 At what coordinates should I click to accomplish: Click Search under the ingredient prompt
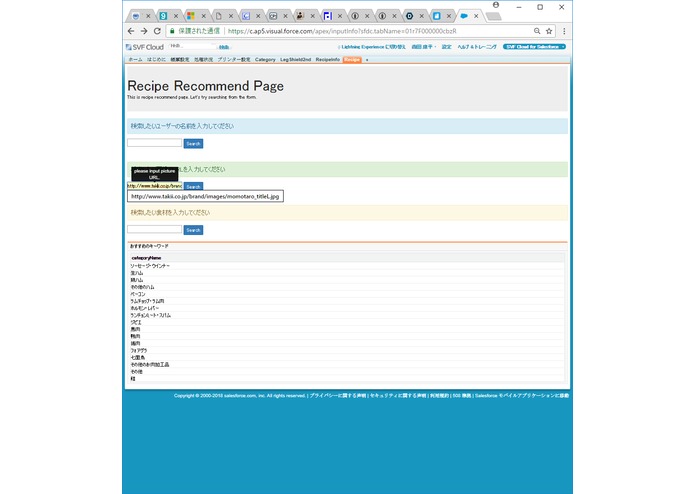pyautogui.click(x=193, y=230)
